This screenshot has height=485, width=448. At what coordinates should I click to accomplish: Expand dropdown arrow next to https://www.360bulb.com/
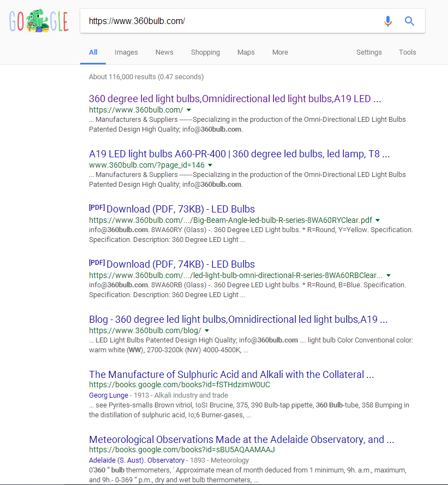(189, 110)
